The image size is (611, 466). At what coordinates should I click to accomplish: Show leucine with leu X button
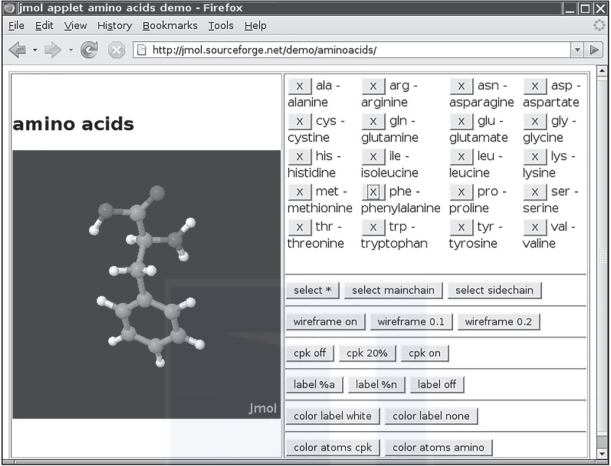click(x=461, y=157)
